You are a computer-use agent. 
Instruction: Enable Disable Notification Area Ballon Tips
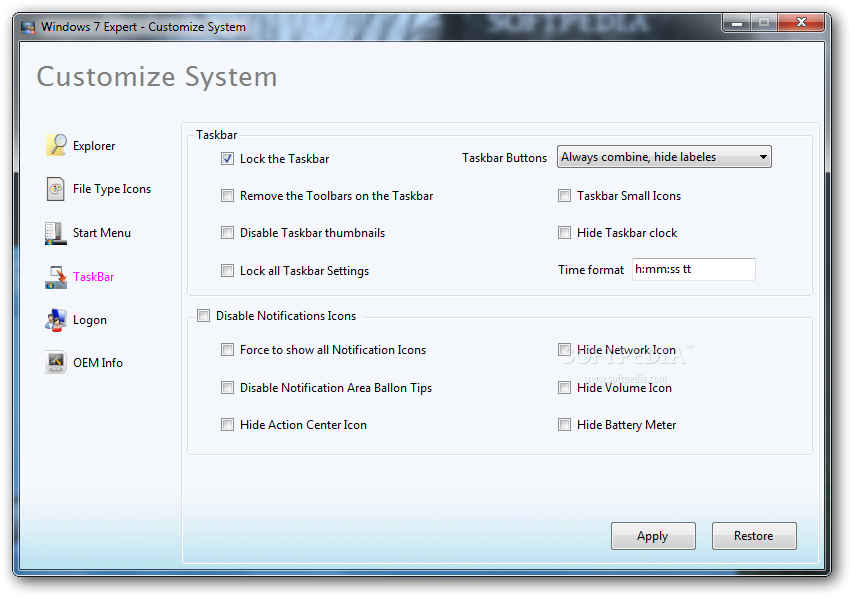227,388
